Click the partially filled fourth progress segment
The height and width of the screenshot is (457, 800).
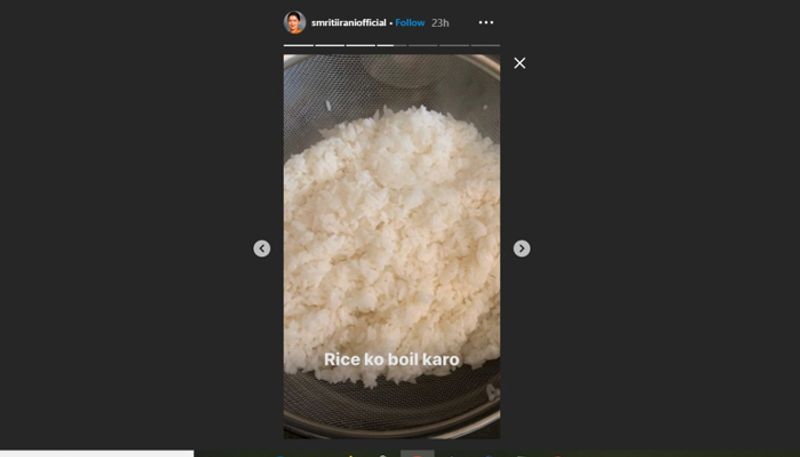[x=392, y=45]
